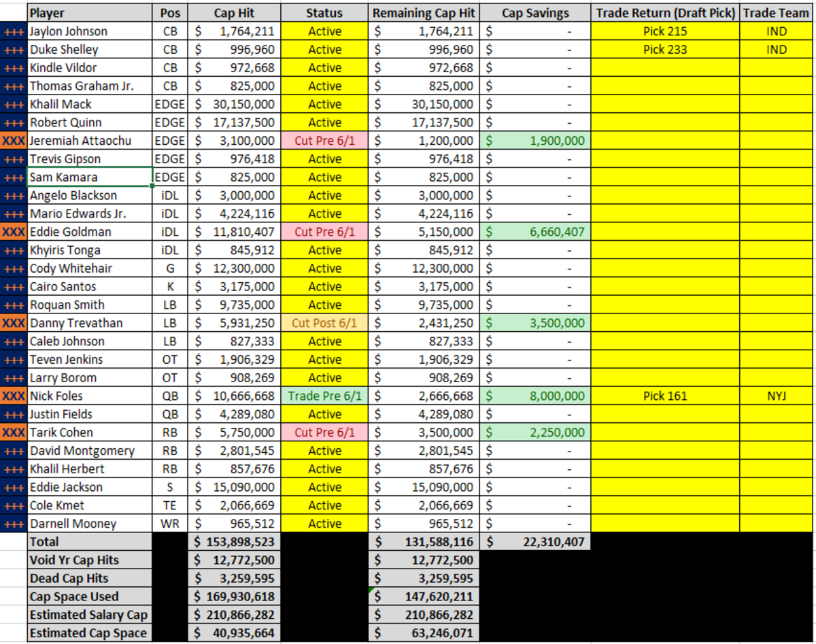Select the Trade Team header cell
Screen dimensions: 816x644
(776, 13)
